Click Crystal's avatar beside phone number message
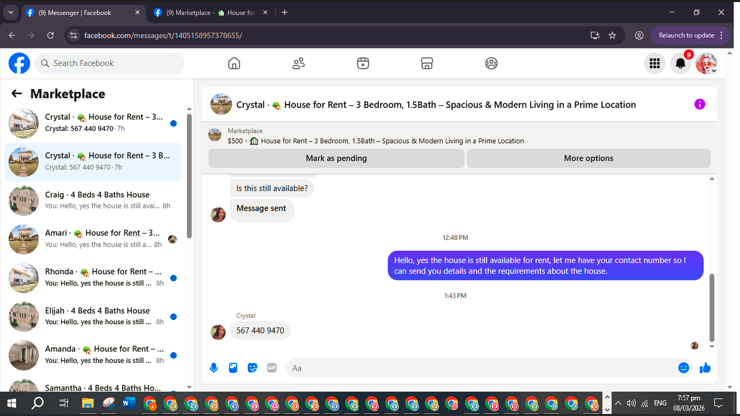Viewport: 740px width, 416px height. 218,332
